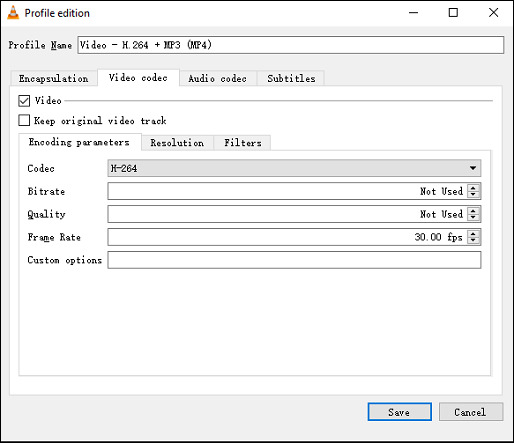Select the Encoding parameters sub-tab
The height and width of the screenshot is (443, 514).
click(x=79, y=142)
